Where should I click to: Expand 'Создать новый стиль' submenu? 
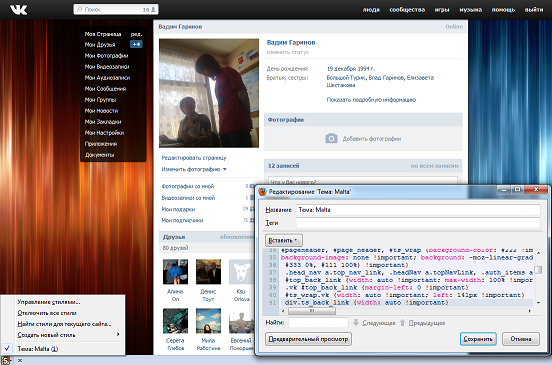(x=68, y=335)
